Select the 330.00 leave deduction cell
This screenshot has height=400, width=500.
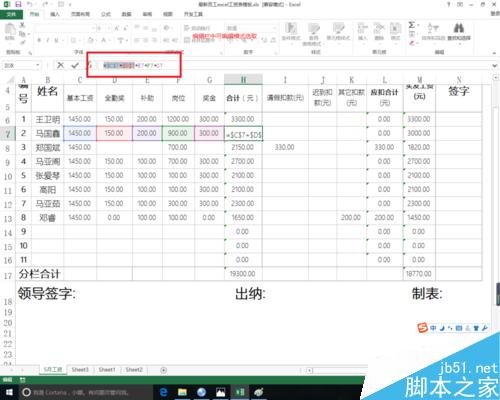[285, 147]
